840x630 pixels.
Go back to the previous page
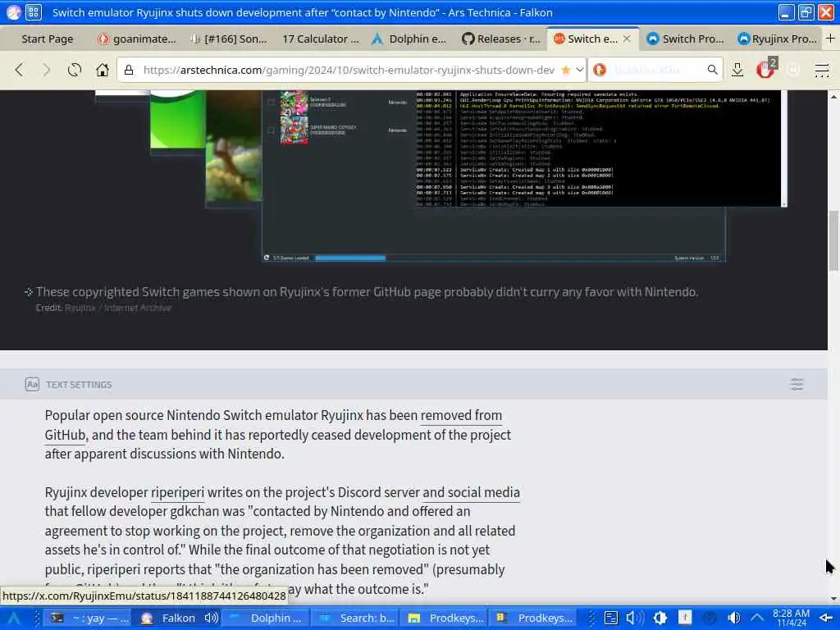(20, 70)
